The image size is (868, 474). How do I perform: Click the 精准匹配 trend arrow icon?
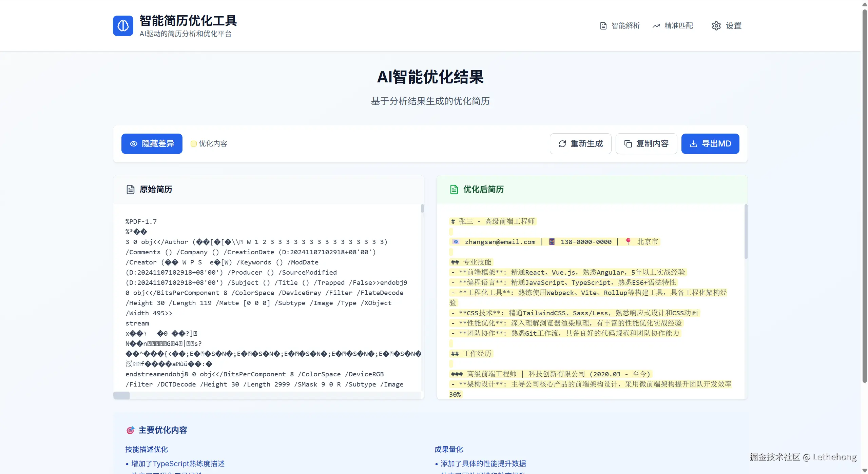[x=656, y=26]
